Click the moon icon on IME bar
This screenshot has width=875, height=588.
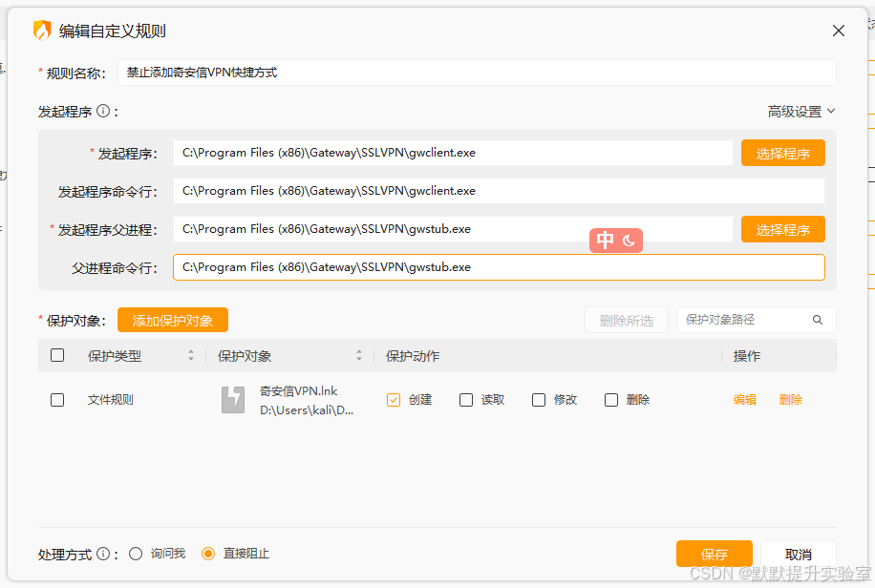[x=629, y=241]
